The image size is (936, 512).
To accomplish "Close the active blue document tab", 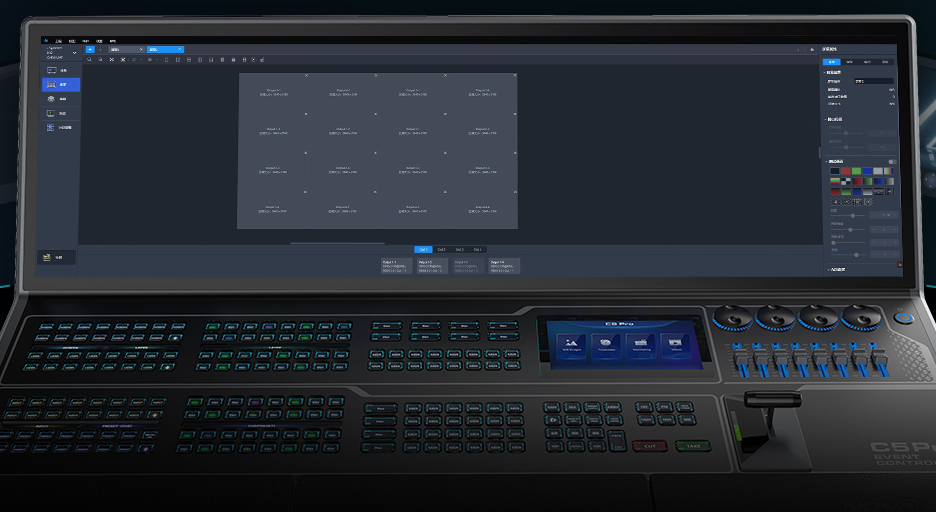I will click(x=179, y=48).
